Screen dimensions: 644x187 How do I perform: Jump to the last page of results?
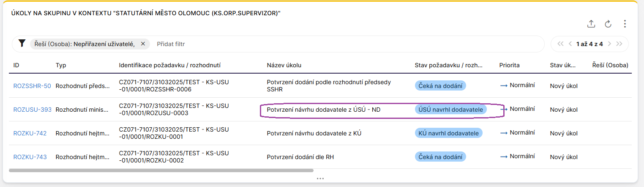619,44
